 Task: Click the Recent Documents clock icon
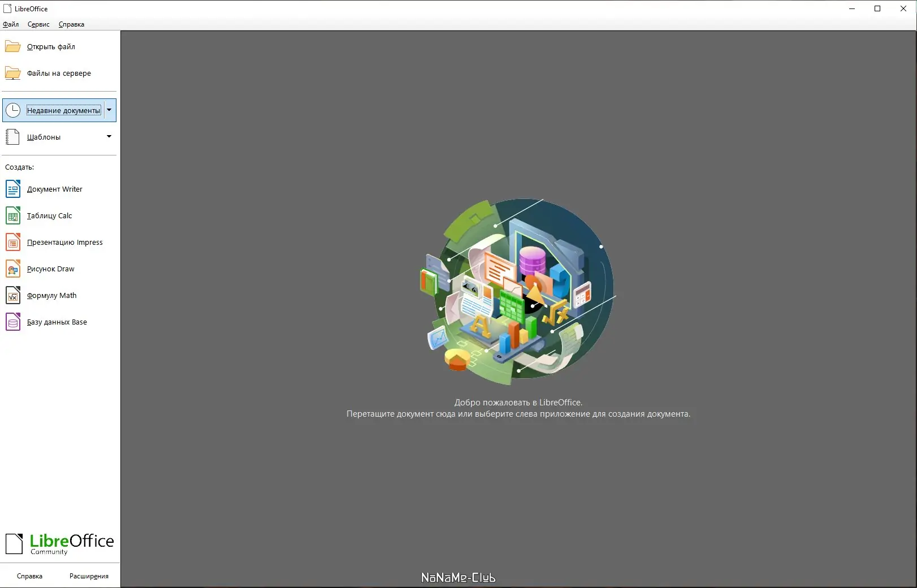click(13, 110)
